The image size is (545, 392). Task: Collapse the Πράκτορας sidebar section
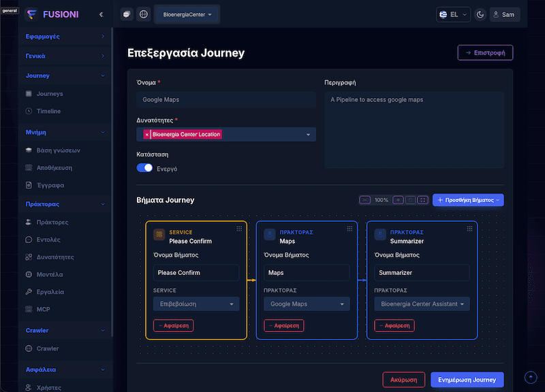click(x=65, y=204)
